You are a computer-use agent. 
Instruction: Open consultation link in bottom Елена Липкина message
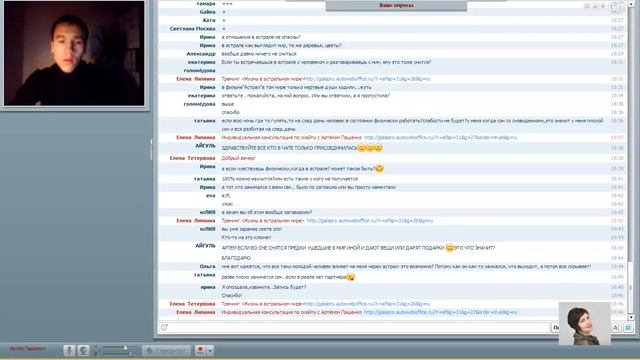pos(440,312)
